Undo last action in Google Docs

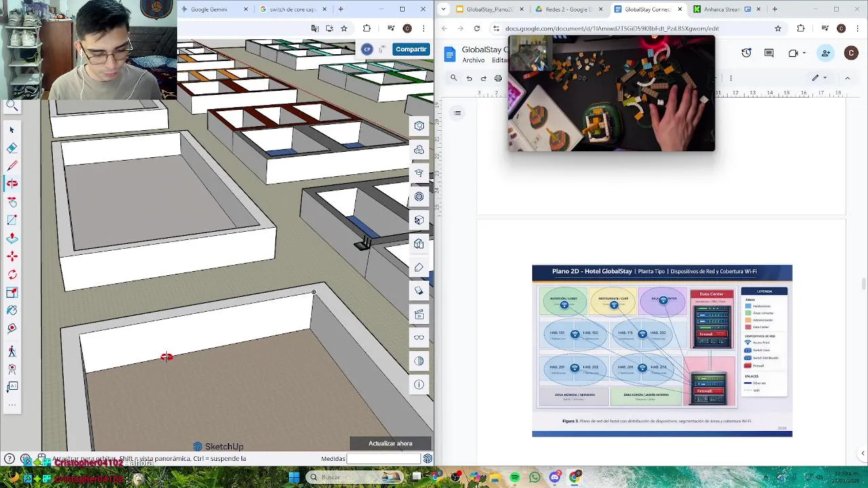tap(469, 78)
